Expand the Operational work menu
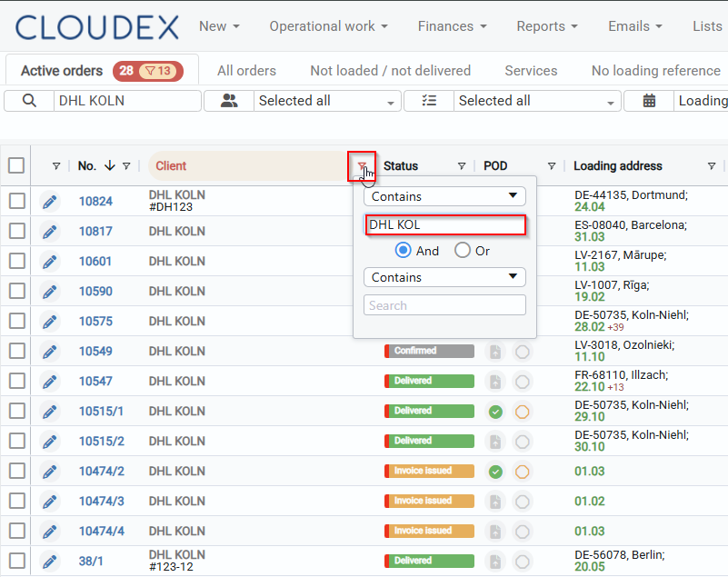728x577 pixels. tap(329, 26)
